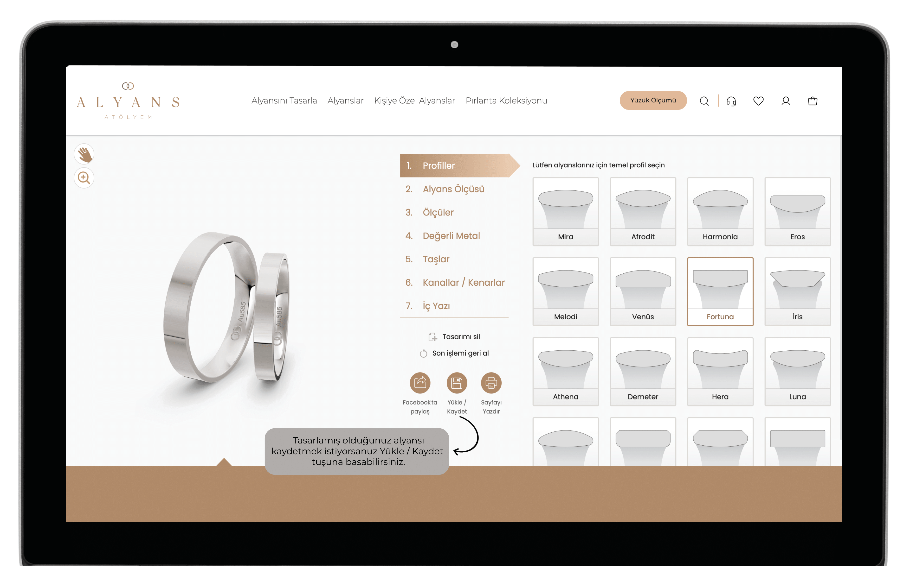Screen dimensions: 916x588
Task: Click the Yüzük Ölçümü button
Action: pyautogui.click(x=653, y=101)
